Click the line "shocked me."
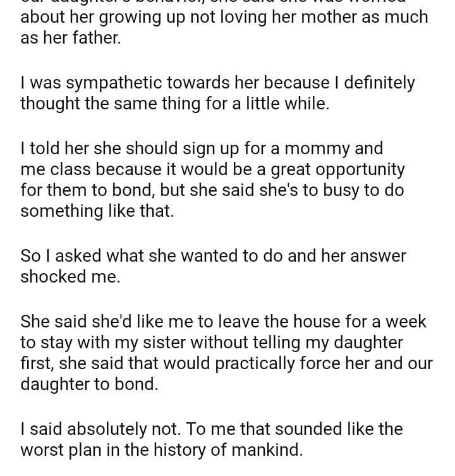 [x=70, y=277]
